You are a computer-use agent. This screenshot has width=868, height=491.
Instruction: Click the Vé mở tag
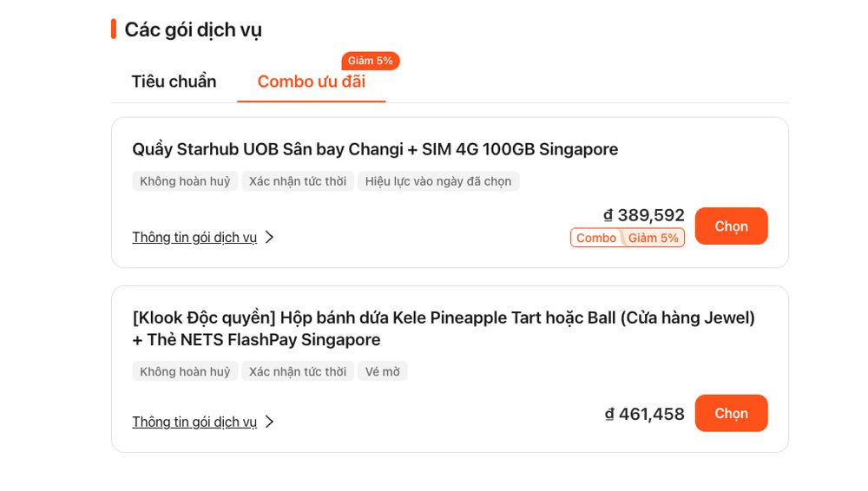(x=383, y=371)
